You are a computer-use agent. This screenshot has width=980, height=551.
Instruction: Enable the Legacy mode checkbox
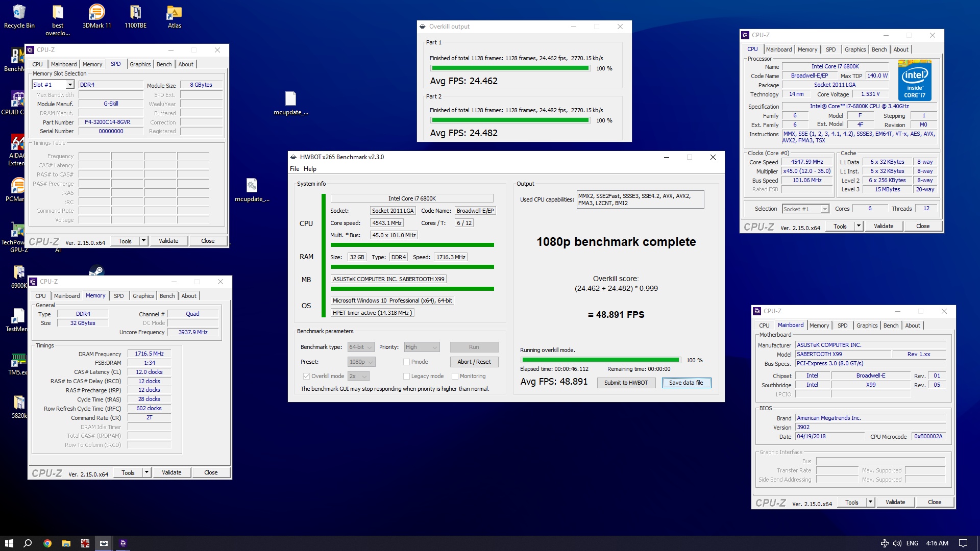pos(406,376)
